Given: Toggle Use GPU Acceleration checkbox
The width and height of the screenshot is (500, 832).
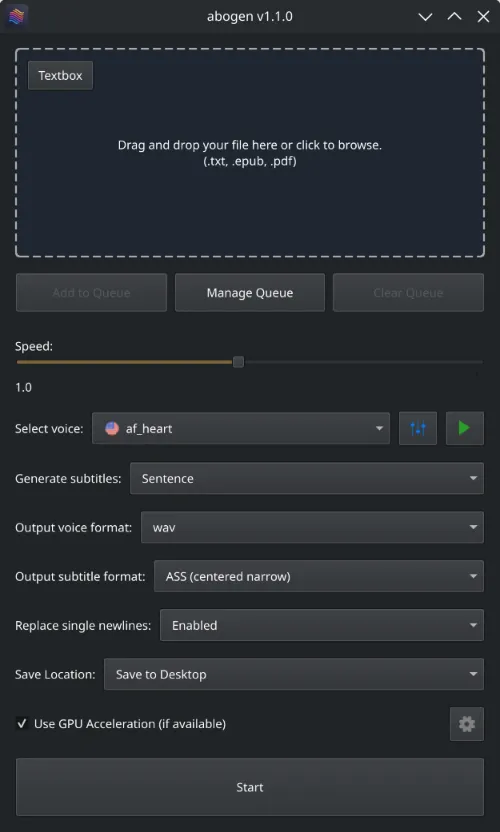Looking at the screenshot, I should (x=22, y=723).
